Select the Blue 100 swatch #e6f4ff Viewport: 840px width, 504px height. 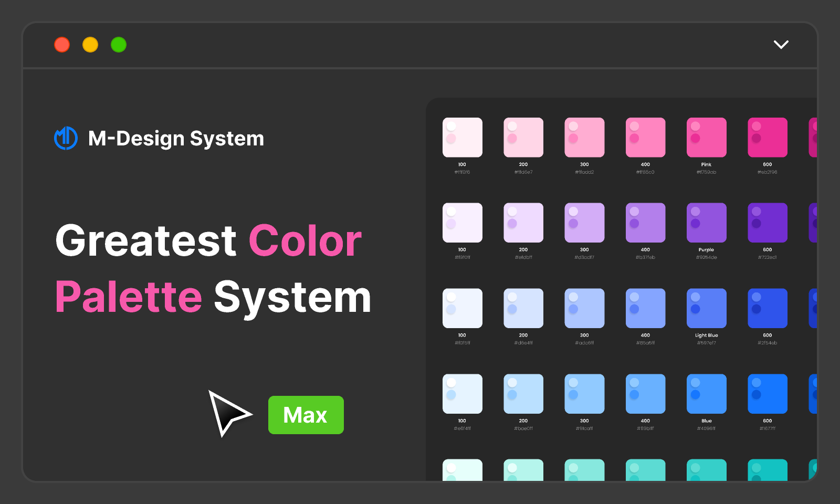(x=463, y=393)
